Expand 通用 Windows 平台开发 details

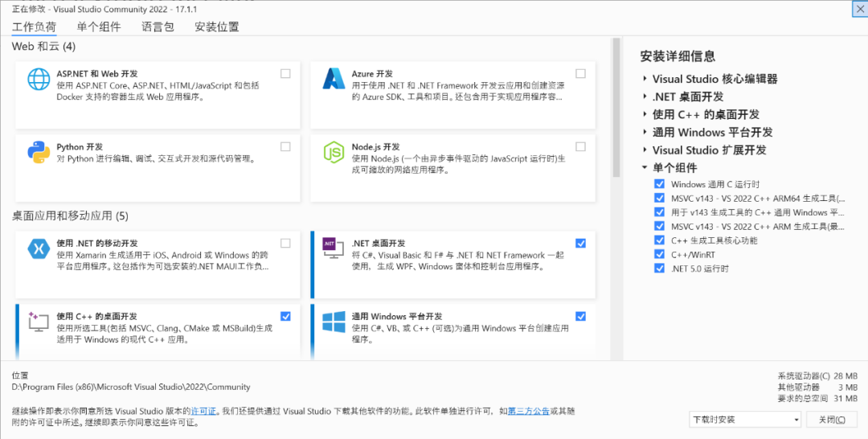tap(645, 132)
